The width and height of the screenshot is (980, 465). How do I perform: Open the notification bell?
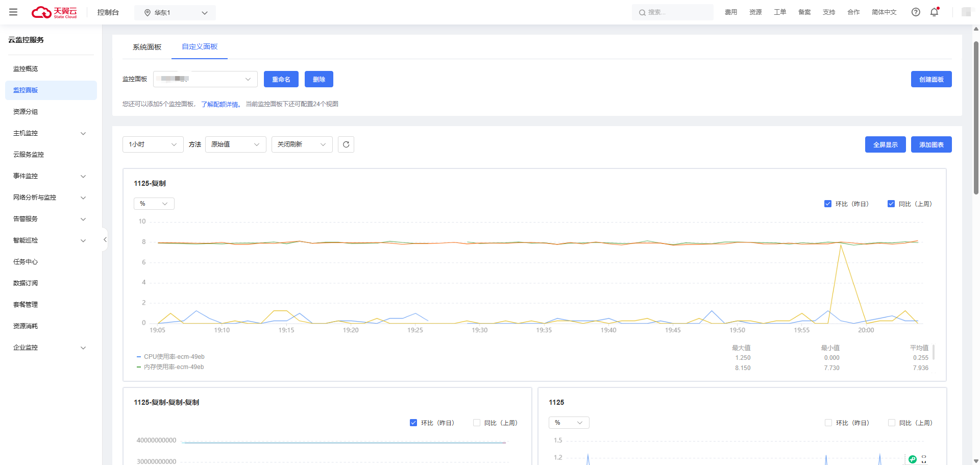pos(934,12)
